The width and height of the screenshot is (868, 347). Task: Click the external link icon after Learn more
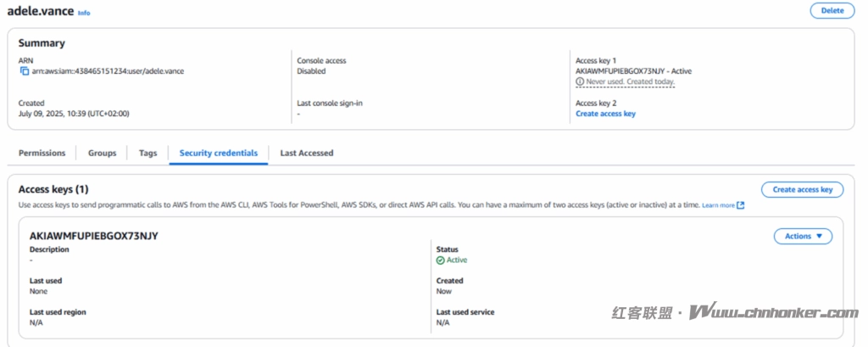(x=741, y=205)
